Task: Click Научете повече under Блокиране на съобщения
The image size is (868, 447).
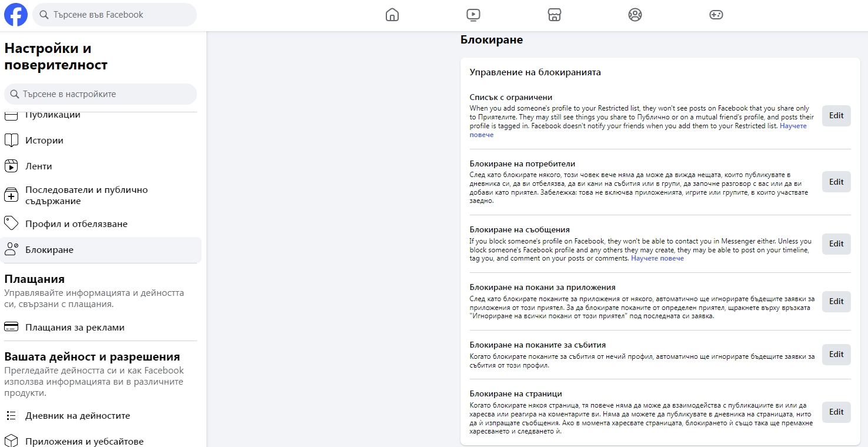Action: [x=657, y=258]
